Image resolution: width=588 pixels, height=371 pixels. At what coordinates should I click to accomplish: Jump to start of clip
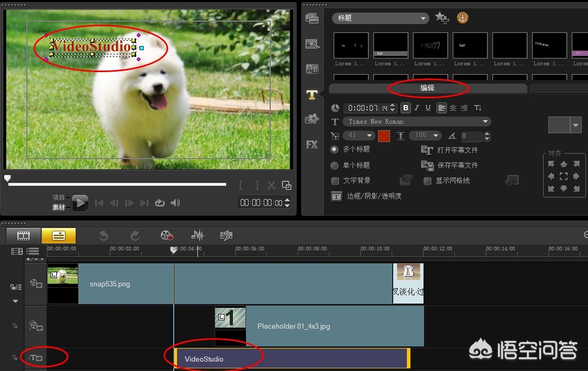99,203
